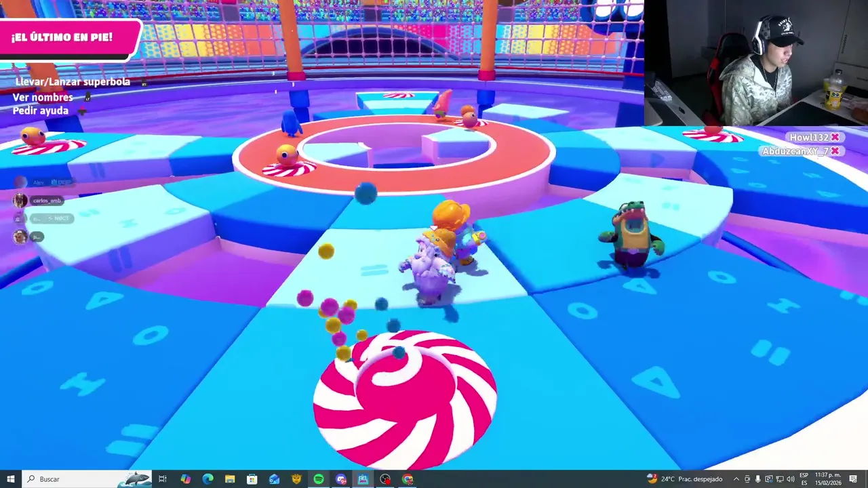
Task: Click the microphone tray icon
Action: pyautogui.click(x=758, y=479)
